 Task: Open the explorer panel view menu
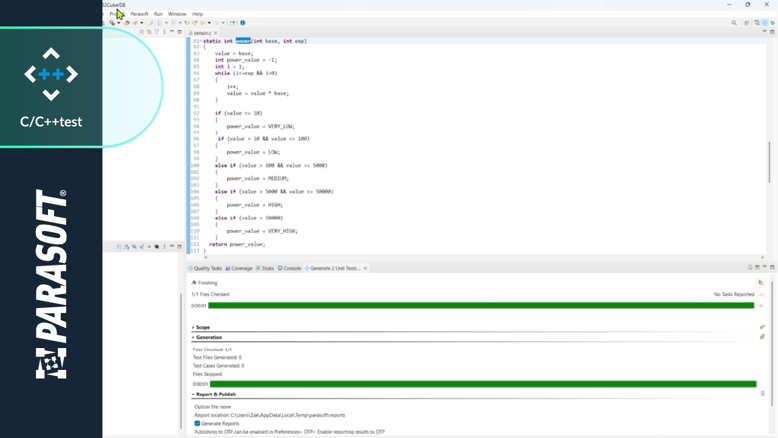click(164, 32)
